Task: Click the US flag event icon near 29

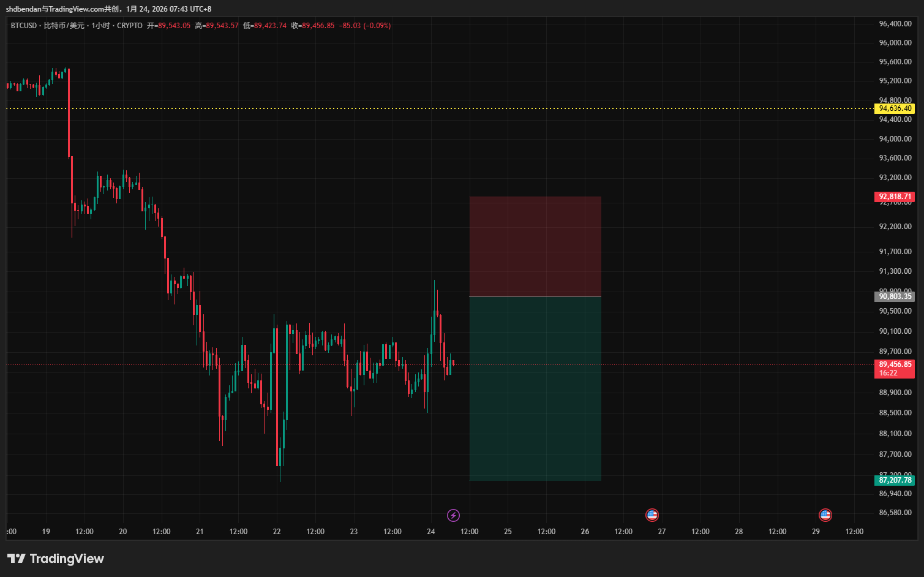Action: click(x=825, y=515)
